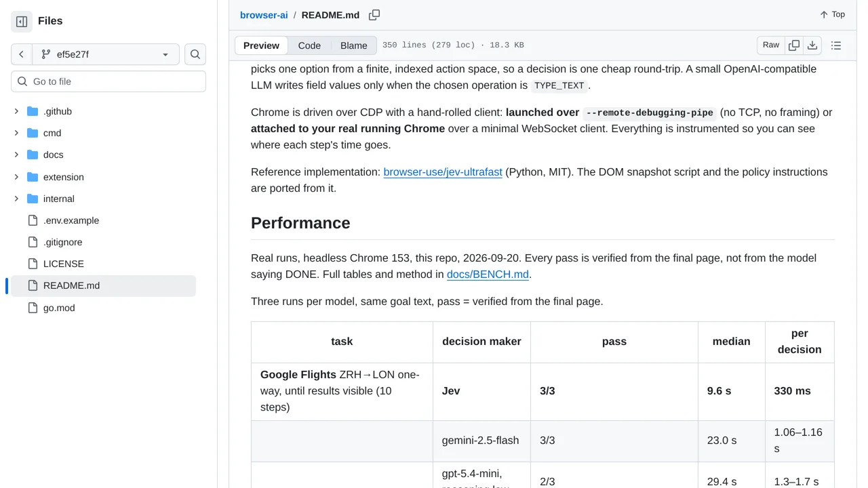Screen dimensions: 868x488
Task: Expand the docs folder chevron
Action: point(16,155)
